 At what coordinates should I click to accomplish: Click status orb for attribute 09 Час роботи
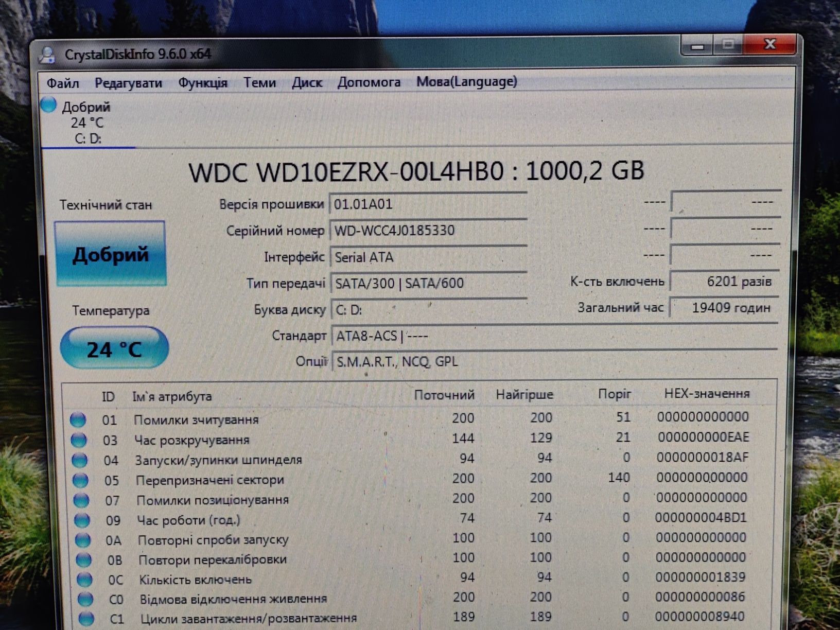[82, 520]
